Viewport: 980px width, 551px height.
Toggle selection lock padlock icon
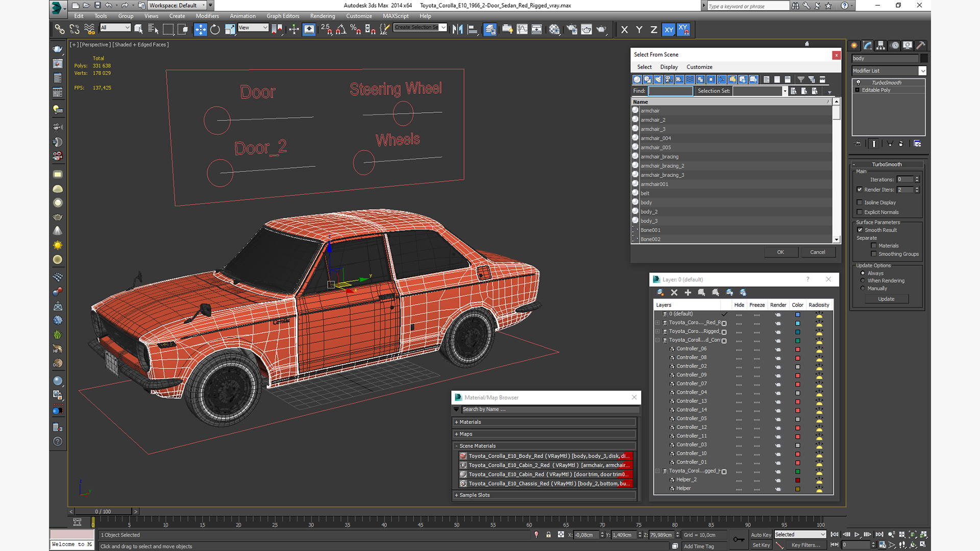click(x=549, y=535)
